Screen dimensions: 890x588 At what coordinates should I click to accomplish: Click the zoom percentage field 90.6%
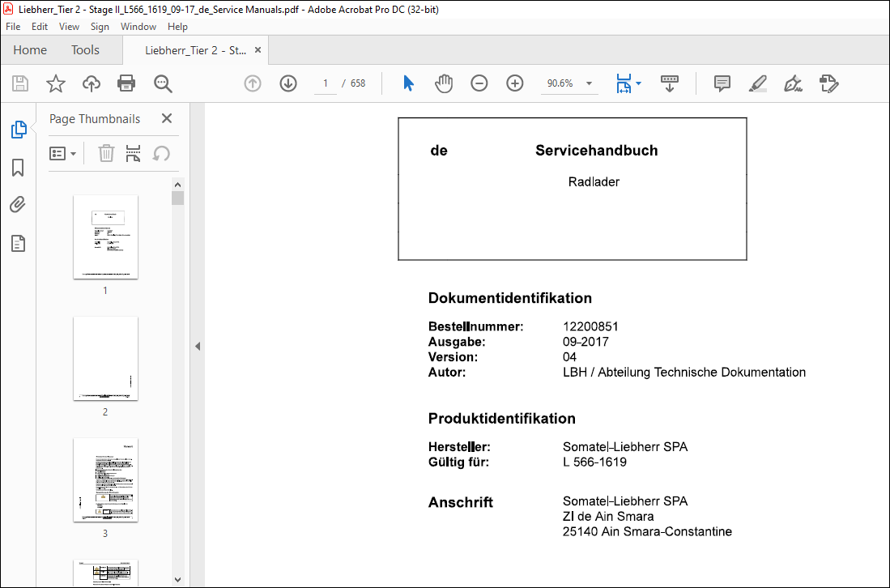(560, 83)
